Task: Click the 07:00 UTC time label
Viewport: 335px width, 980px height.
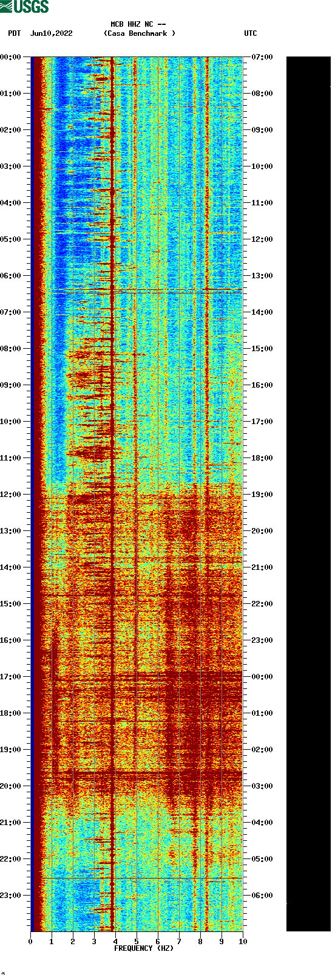Action: point(262,57)
